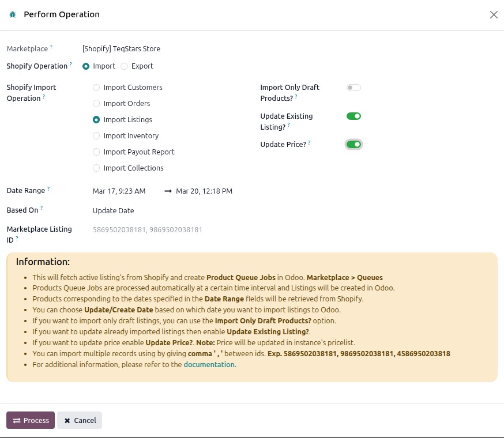Click the [Shopify] TeqStars Store marketplace value
504x438 pixels.
(121, 49)
